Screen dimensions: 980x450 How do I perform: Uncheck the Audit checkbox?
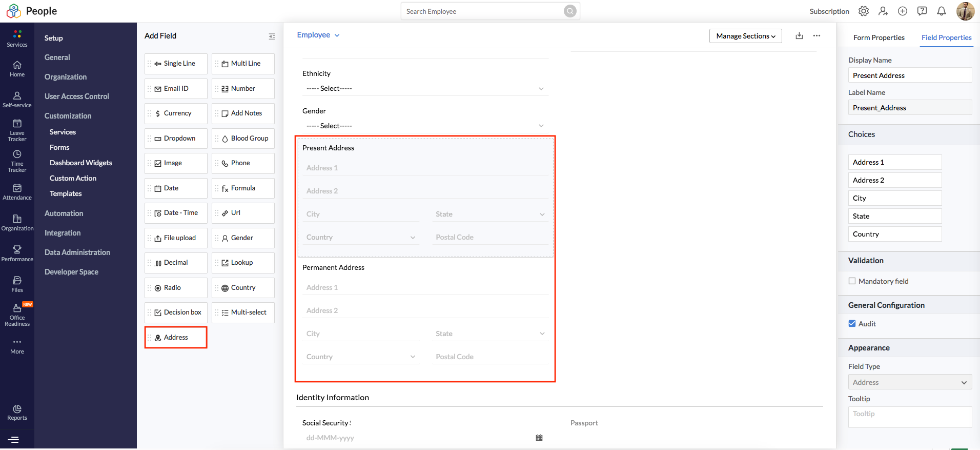(852, 324)
